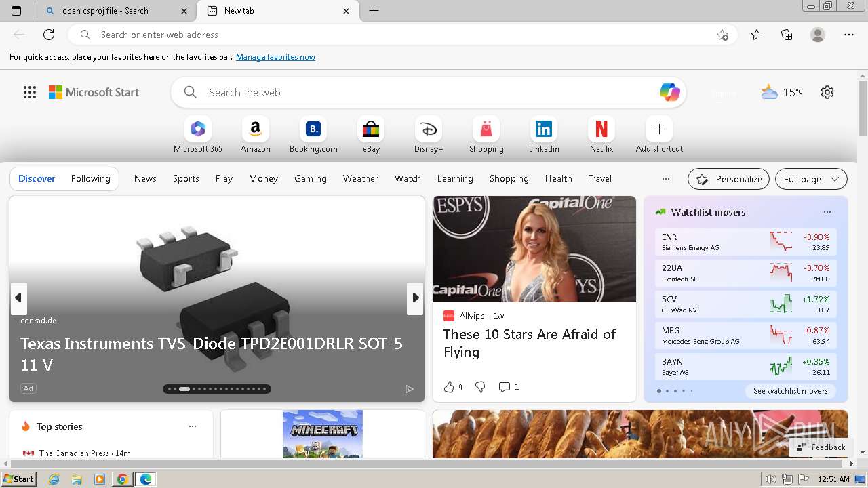
Task: Open the Minecraft article thumbnail
Action: [323, 434]
